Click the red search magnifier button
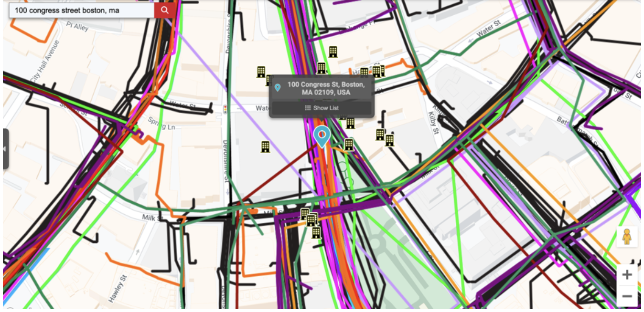Image resolution: width=644 pixels, height=312 pixels. click(164, 10)
